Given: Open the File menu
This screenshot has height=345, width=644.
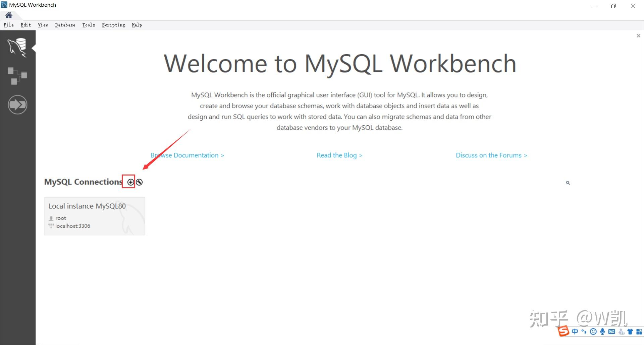Looking at the screenshot, I should coord(9,25).
